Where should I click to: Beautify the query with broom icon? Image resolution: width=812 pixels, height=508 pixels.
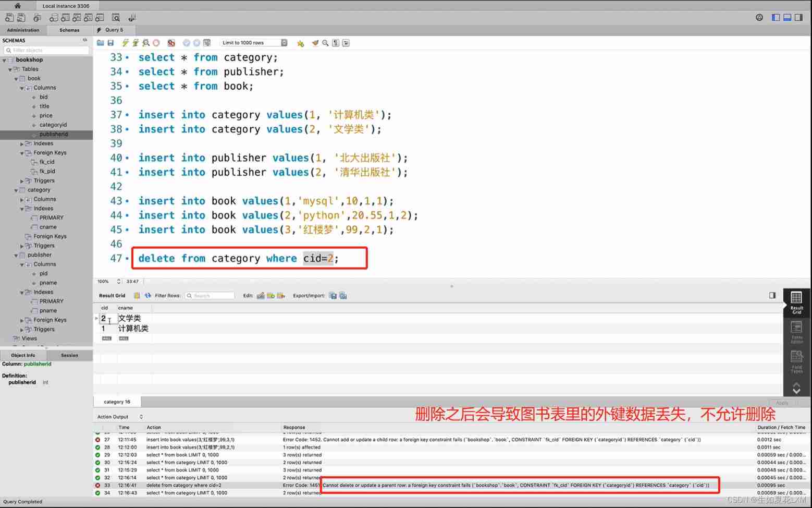315,43
